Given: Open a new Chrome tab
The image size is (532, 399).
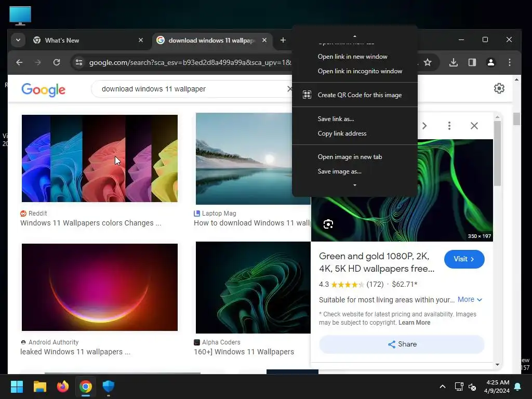Looking at the screenshot, I should (283, 41).
